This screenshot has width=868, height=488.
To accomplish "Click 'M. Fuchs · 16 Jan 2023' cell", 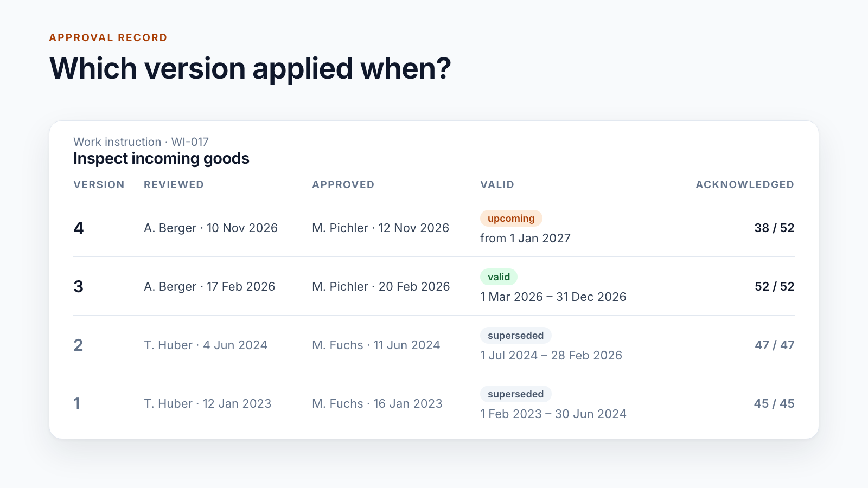I will click(x=377, y=403).
